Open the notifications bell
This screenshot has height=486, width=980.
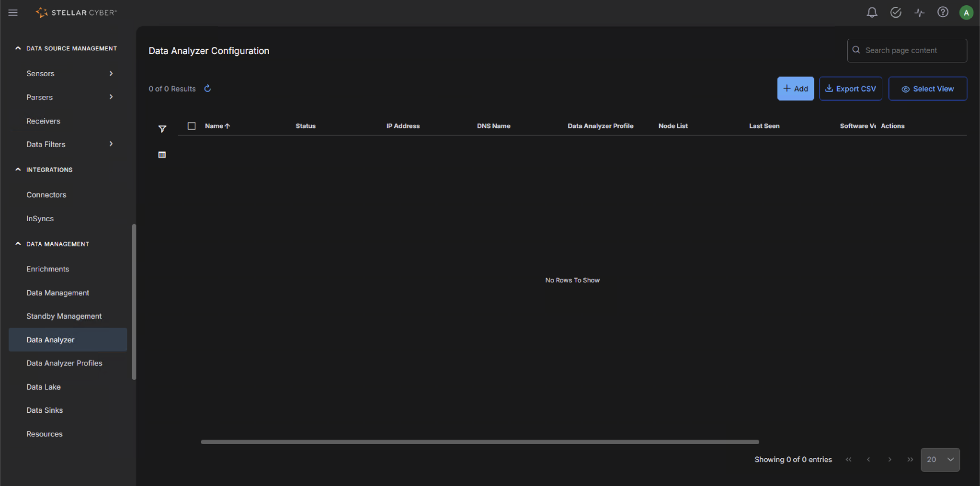pyautogui.click(x=872, y=12)
